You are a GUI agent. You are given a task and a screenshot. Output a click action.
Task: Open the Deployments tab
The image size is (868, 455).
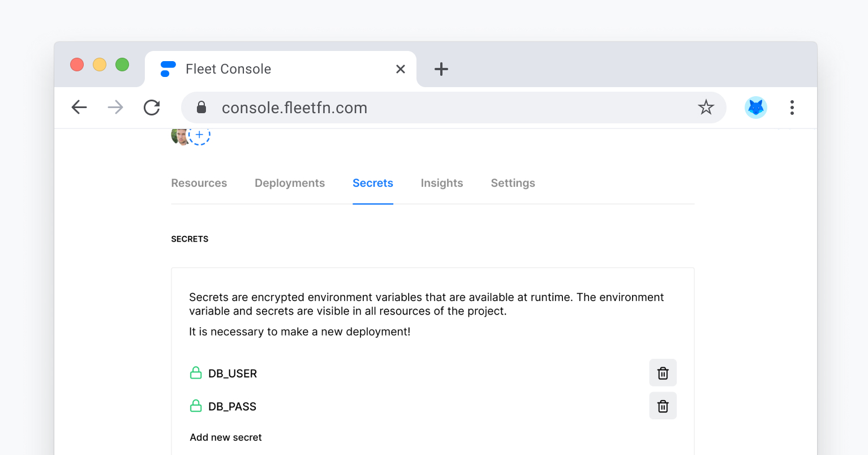coord(290,183)
